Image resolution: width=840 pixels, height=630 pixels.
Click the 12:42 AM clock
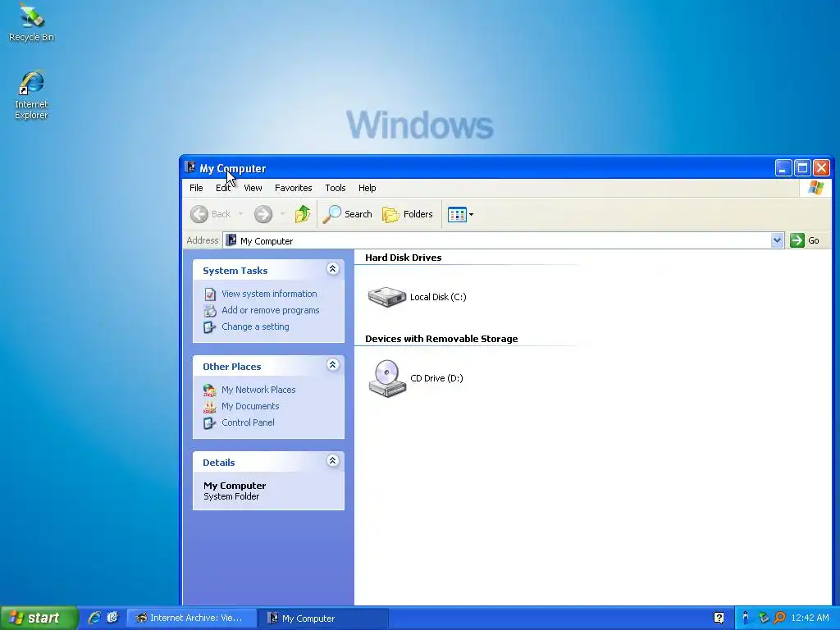pyautogui.click(x=810, y=619)
